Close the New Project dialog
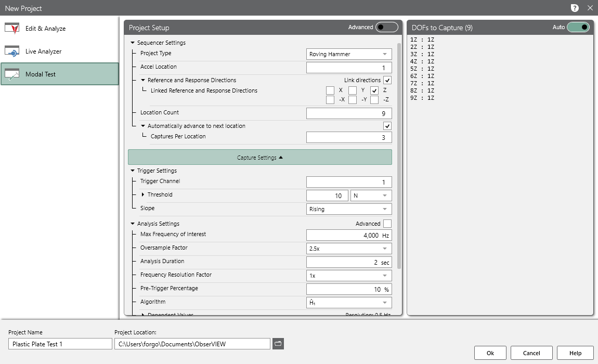598x364 pixels. (590, 8)
